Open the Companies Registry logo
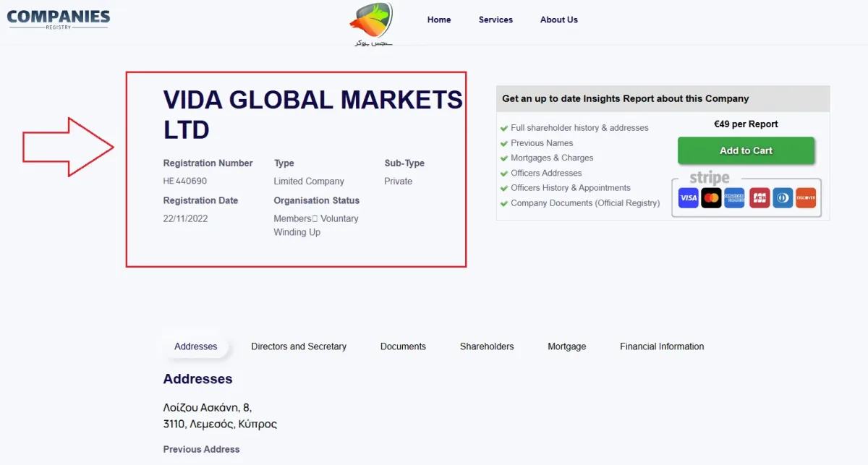The height and width of the screenshot is (465, 868). (x=59, y=19)
